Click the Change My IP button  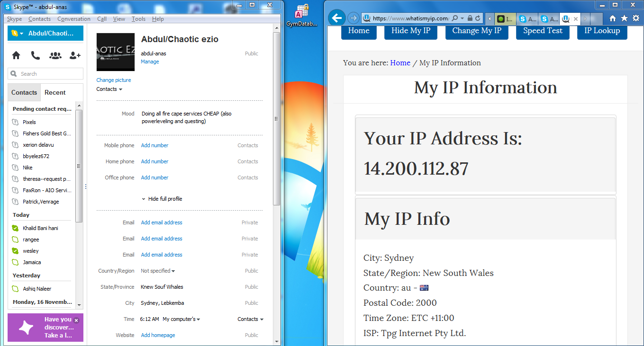pos(477,31)
